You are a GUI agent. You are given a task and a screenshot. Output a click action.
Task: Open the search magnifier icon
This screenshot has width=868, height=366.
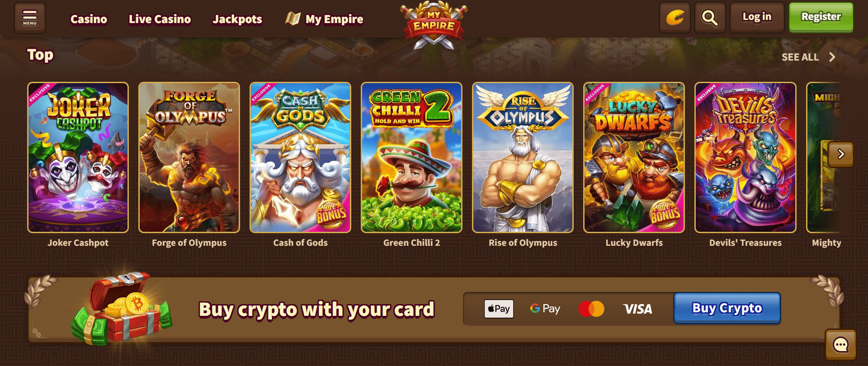click(710, 18)
